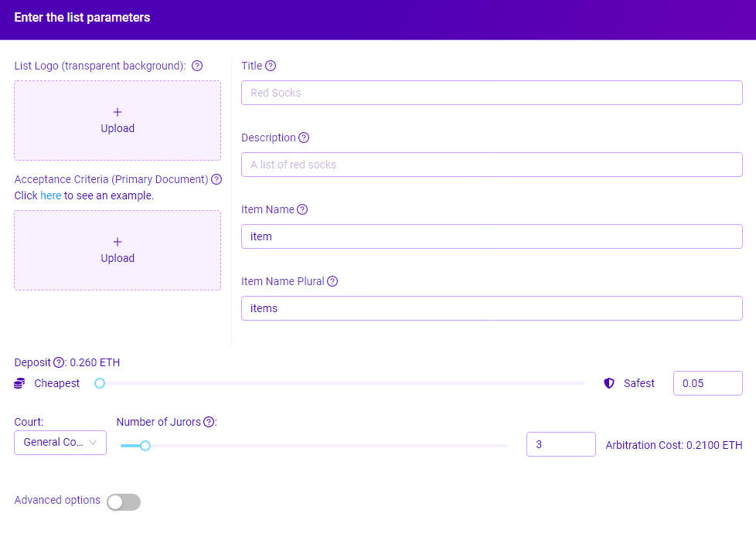Click the deposit Cheapest-Safest slider handle

click(x=100, y=383)
